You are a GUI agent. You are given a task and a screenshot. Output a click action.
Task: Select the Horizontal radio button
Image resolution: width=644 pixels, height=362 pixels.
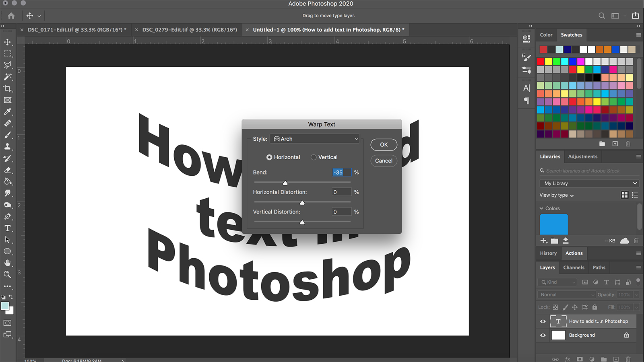269,157
